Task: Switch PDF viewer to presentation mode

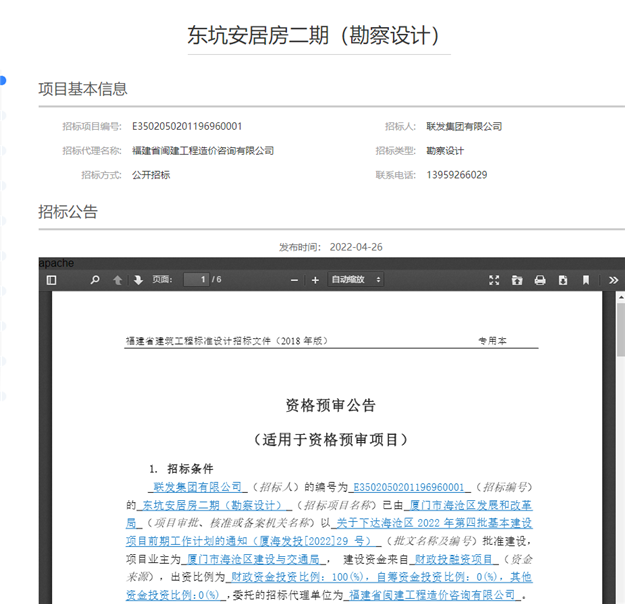Action: pyautogui.click(x=494, y=280)
